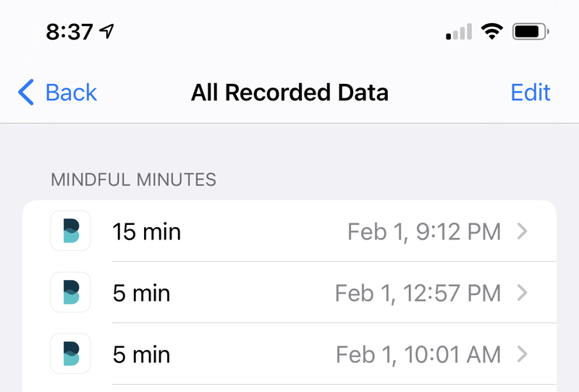Image resolution: width=579 pixels, height=392 pixels.
Task: Open details chevron for the 10:01 AM entry
Action: click(x=522, y=354)
